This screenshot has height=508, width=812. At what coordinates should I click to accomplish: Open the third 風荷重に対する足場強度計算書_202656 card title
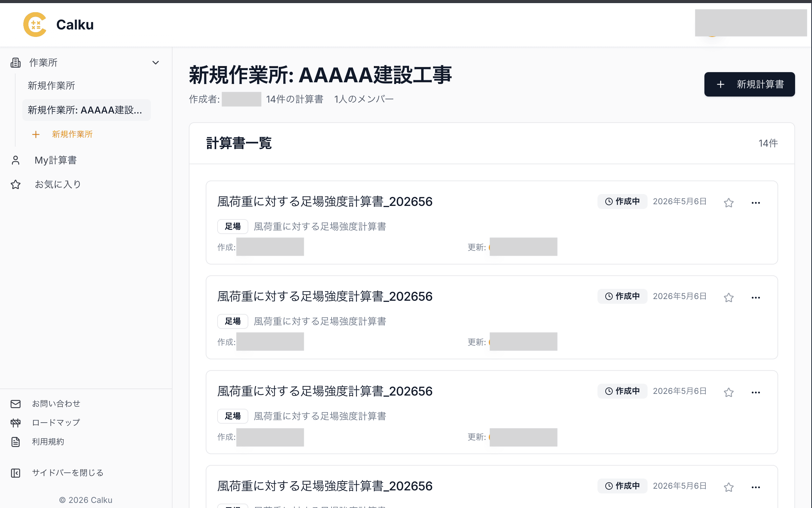point(325,391)
